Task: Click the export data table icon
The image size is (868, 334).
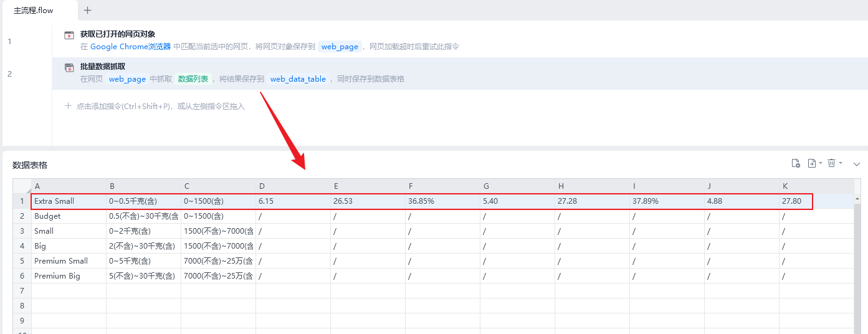Action: tap(812, 163)
